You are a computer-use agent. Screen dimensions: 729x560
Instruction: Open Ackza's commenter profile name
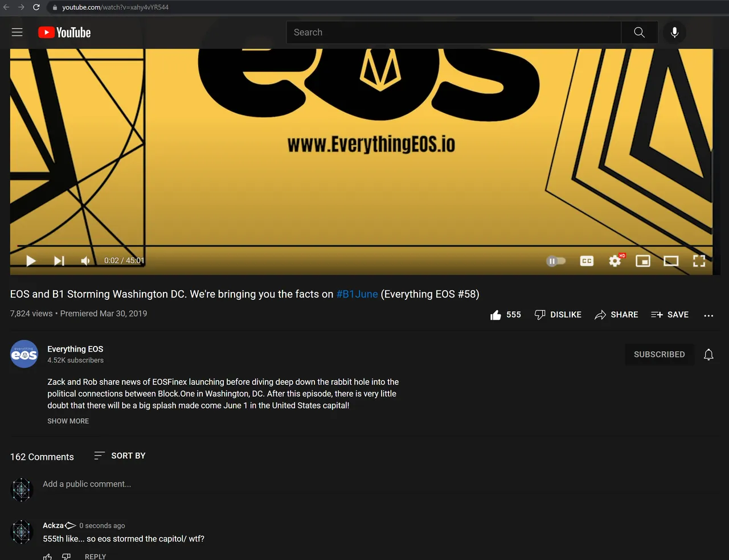click(53, 525)
